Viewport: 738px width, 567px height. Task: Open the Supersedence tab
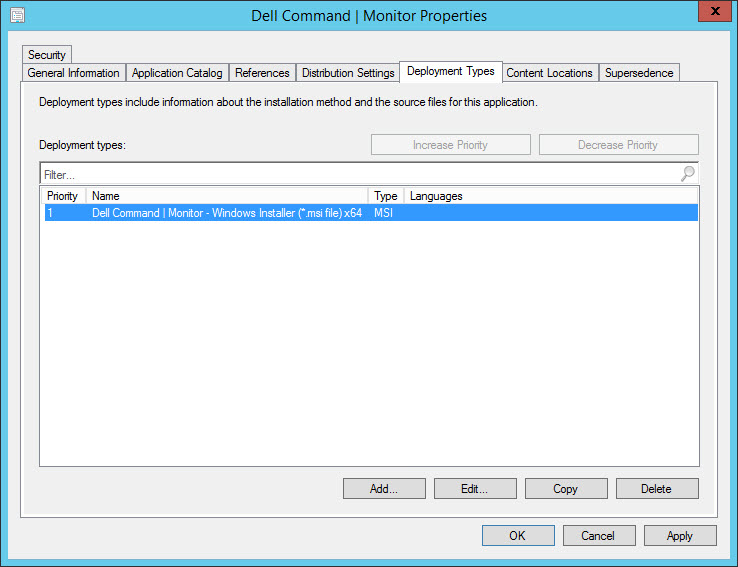pos(639,73)
